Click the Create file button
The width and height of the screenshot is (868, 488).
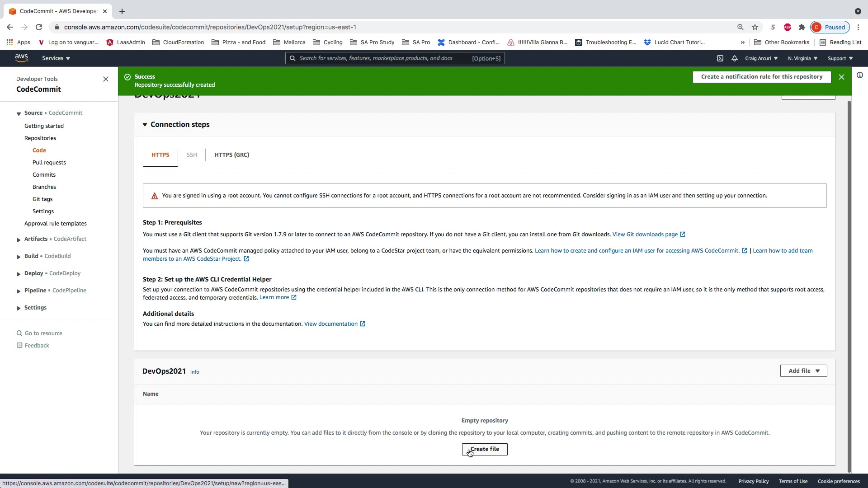click(x=485, y=449)
